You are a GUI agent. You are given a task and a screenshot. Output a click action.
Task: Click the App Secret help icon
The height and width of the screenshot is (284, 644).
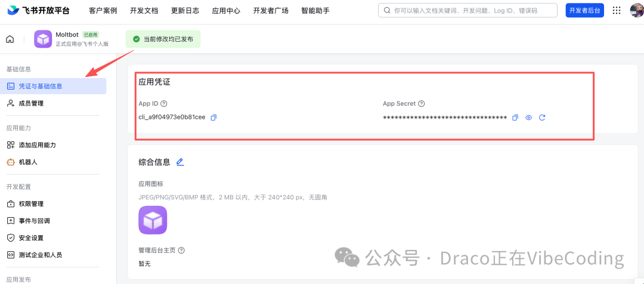click(422, 104)
